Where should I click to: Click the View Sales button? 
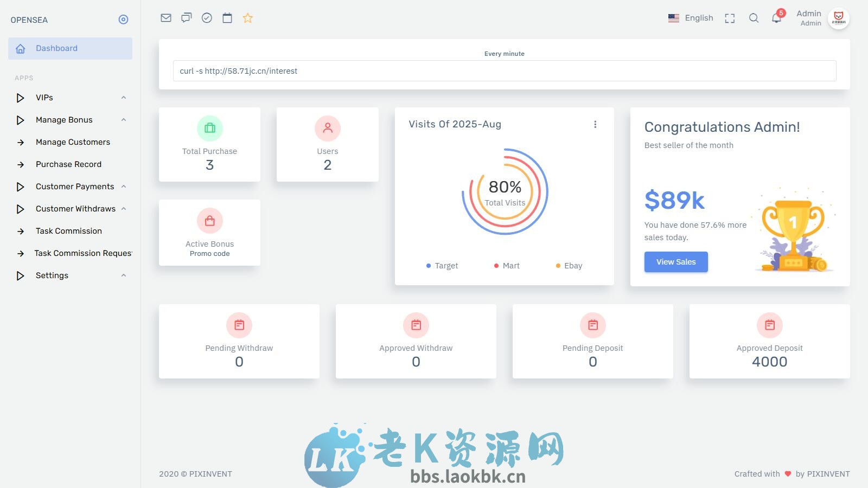(675, 262)
